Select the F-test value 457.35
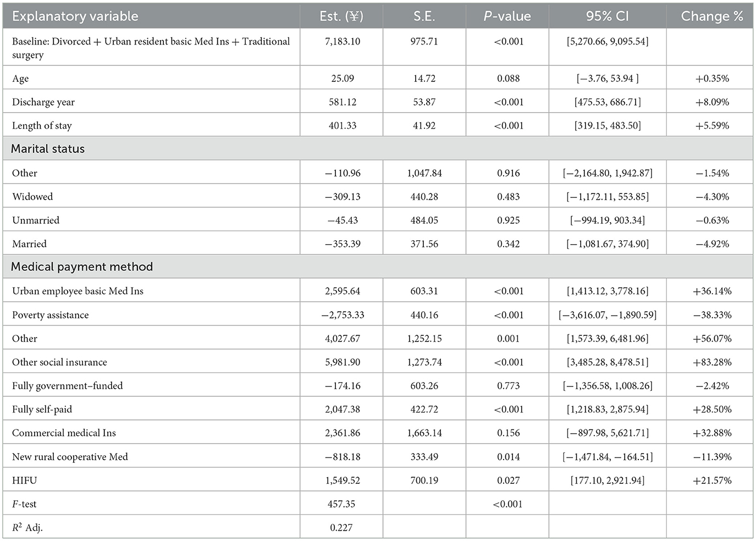 (x=342, y=504)
